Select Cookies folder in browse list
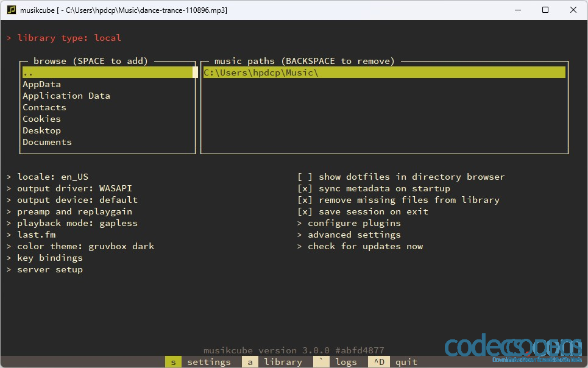This screenshot has height=368, width=588. 41,119
